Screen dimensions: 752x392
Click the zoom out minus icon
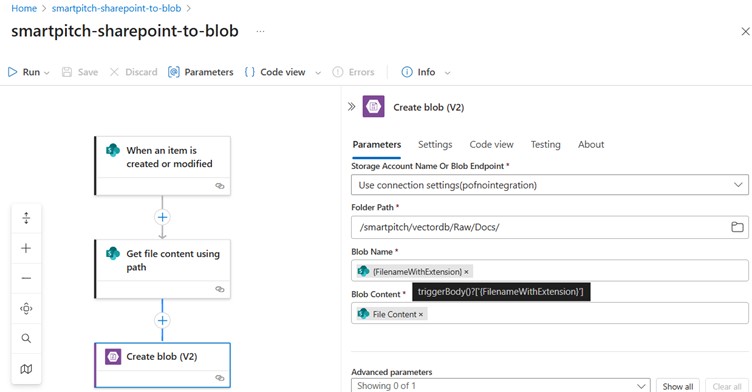click(26, 278)
